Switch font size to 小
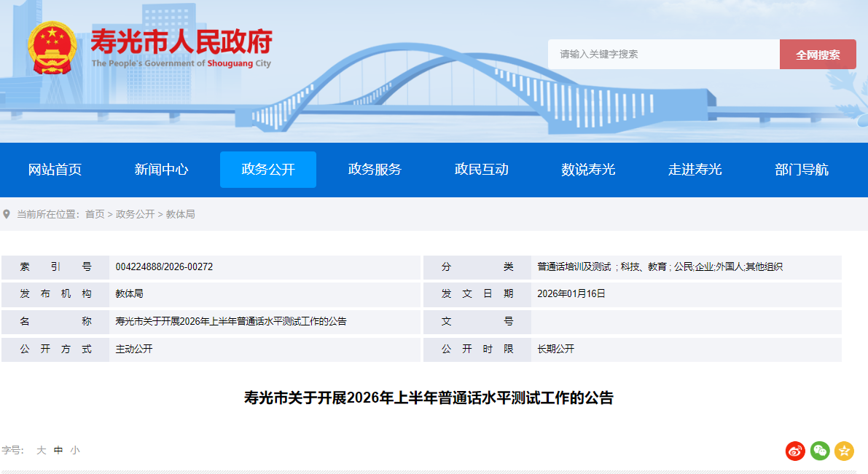Screen dimensions: 868x474 [75, 451]
